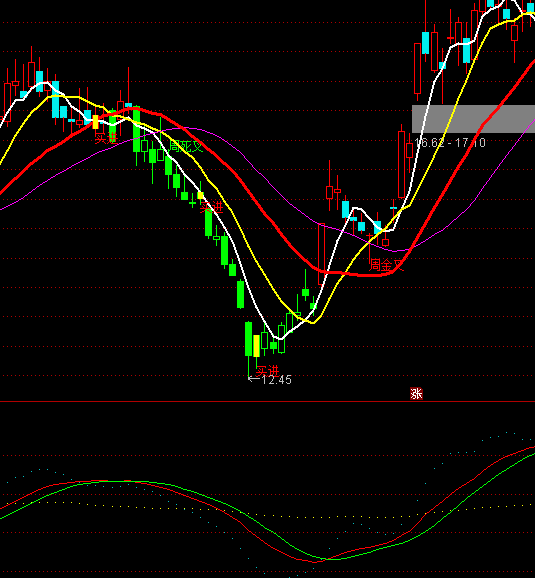Select the small yellow candle above middle 买进

[x=201, y=195]
